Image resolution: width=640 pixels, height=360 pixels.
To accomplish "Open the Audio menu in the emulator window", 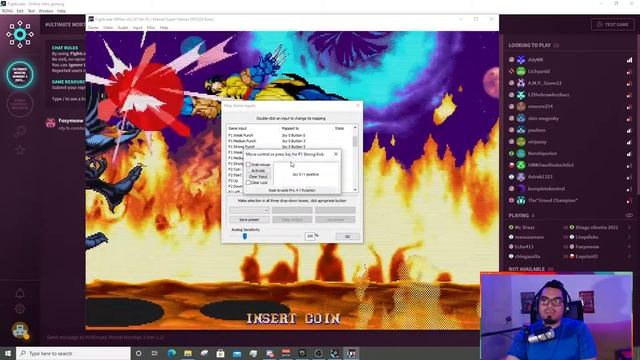I will 122,28.
